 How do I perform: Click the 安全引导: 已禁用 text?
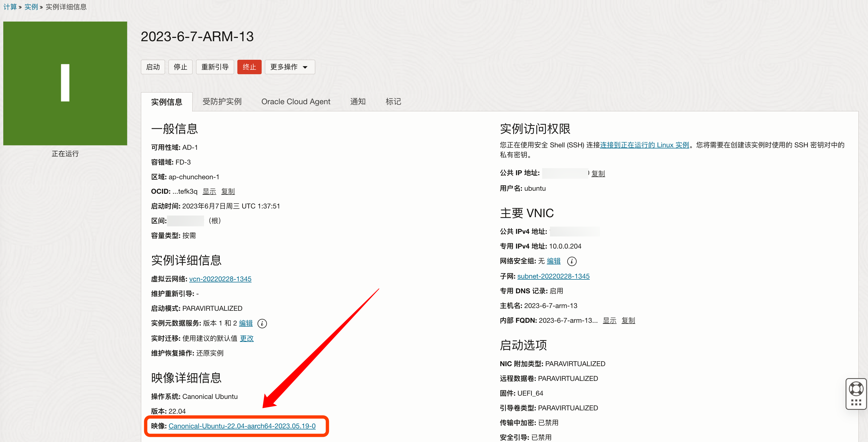coord(526,438)
